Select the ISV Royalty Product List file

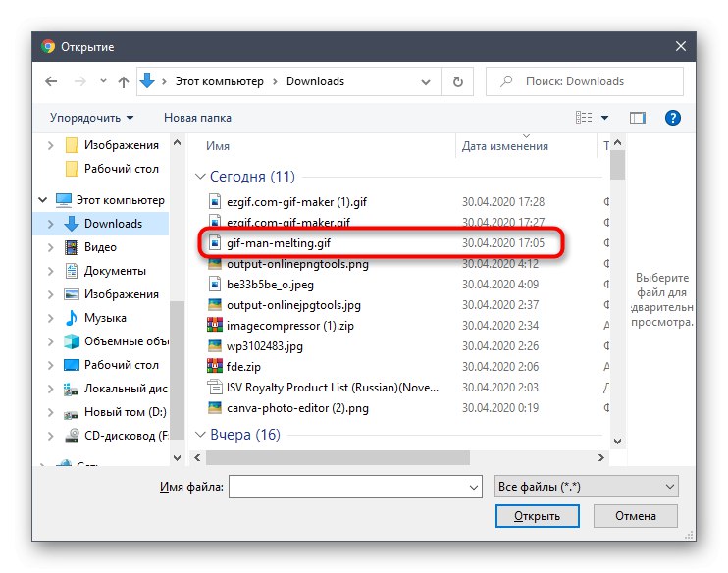pos(333,388)
